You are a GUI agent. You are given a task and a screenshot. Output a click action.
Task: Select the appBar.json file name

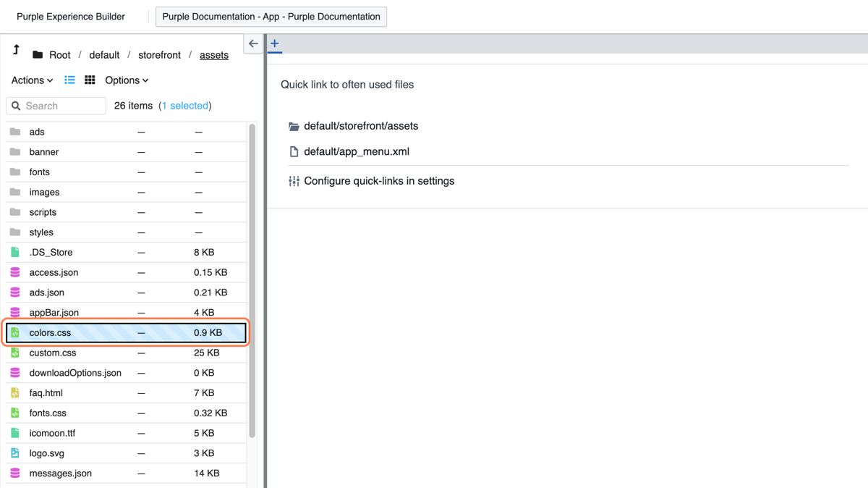pyautogui.click(x=54, y=313)
